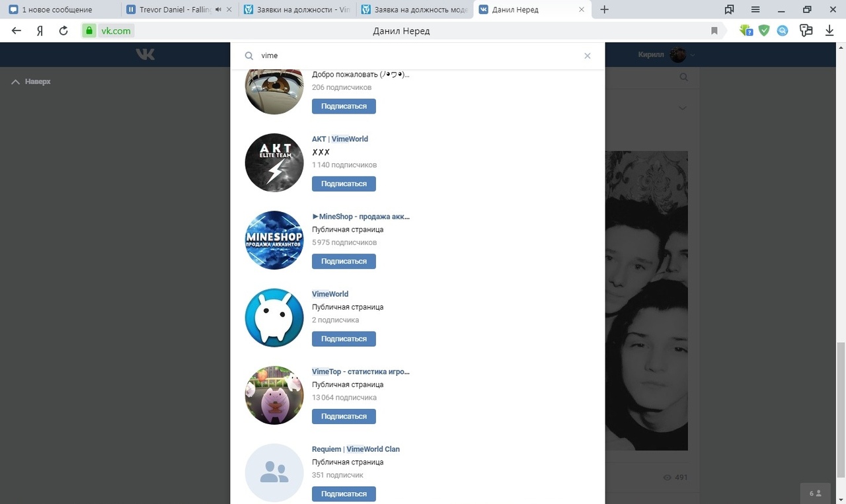Click the scrollbar up arrow
The image size is (846, 504).
point(841,48)
